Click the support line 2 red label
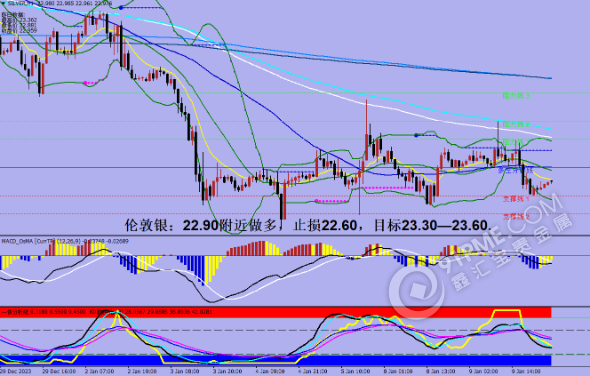The width and height of the screenshot is (590, 376). (516, 217)
